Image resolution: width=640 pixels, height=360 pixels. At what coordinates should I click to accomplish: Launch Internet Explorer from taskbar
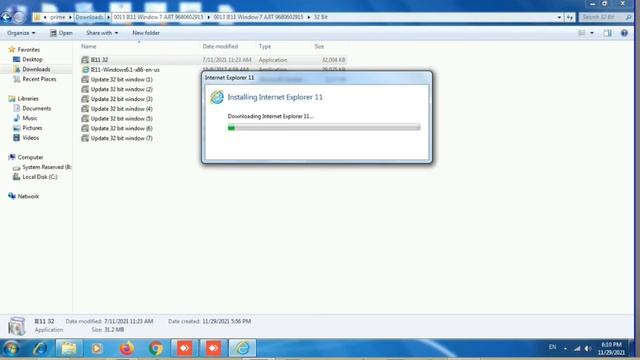[40, 348]
